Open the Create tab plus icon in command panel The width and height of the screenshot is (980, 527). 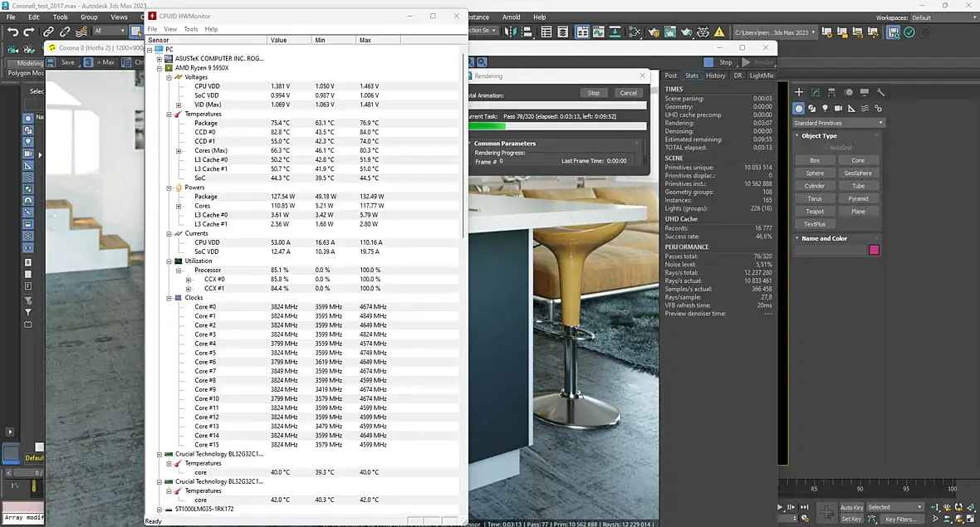coord(799,92)
